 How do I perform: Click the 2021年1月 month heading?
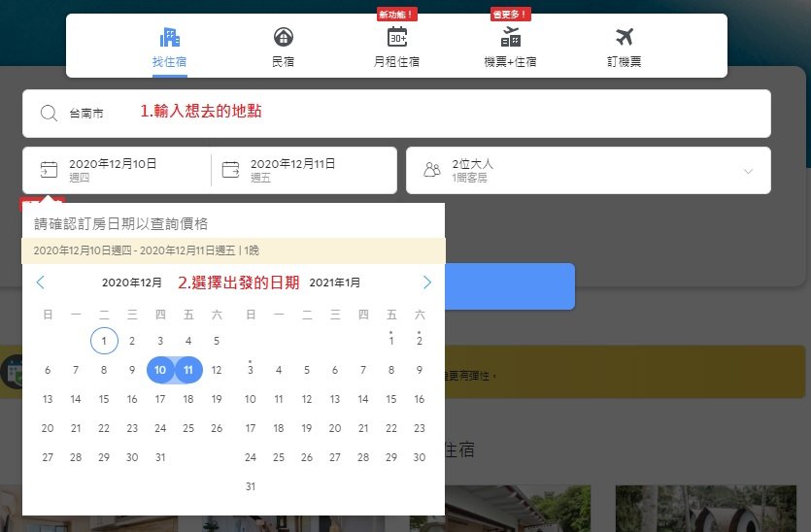(335, 283)
